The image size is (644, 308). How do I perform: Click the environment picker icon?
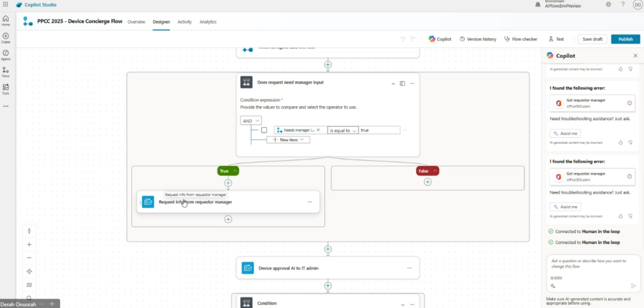[538, 4]
